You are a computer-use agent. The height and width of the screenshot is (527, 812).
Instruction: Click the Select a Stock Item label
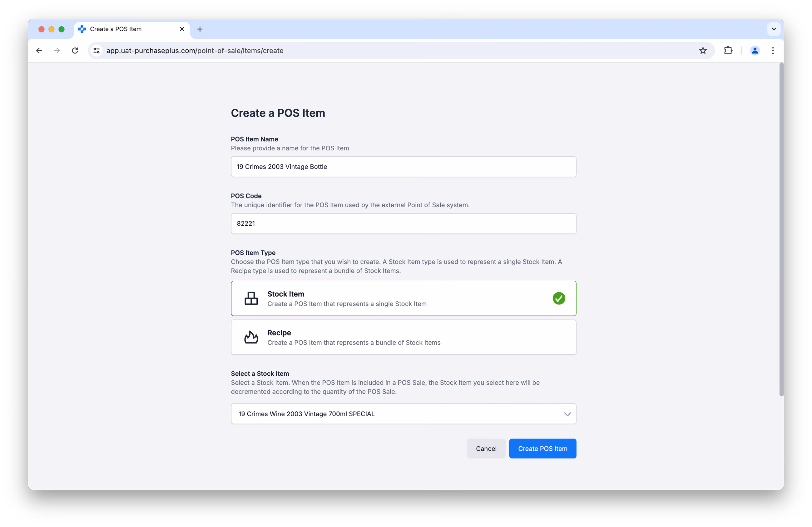(x=260, y=374)
